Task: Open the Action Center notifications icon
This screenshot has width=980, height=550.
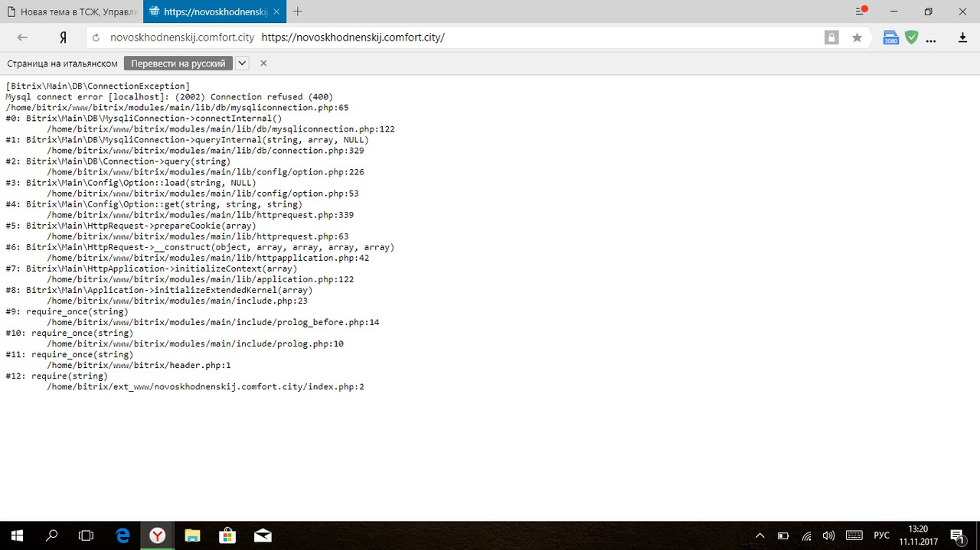Action: pos(957,535)
